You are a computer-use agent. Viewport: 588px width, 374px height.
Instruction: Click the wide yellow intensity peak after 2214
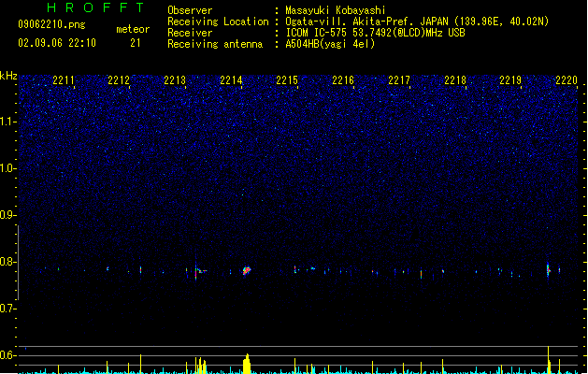pos(247,364)
